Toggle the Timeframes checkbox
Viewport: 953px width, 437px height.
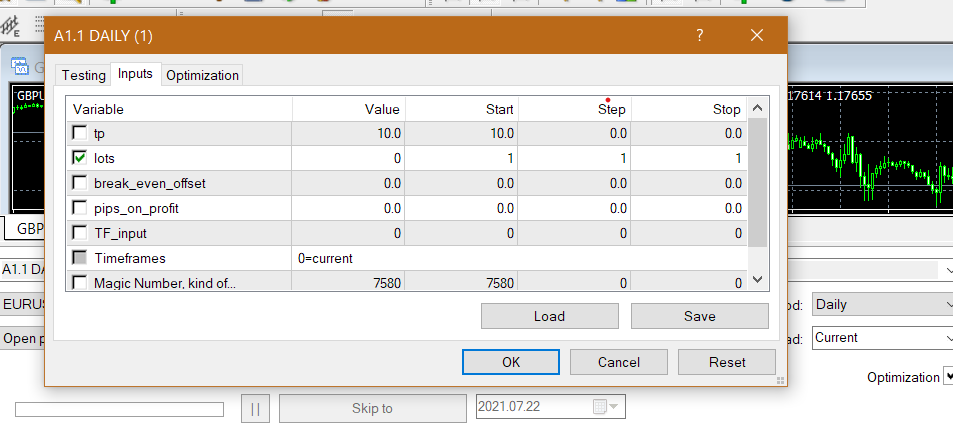(80, 258)
